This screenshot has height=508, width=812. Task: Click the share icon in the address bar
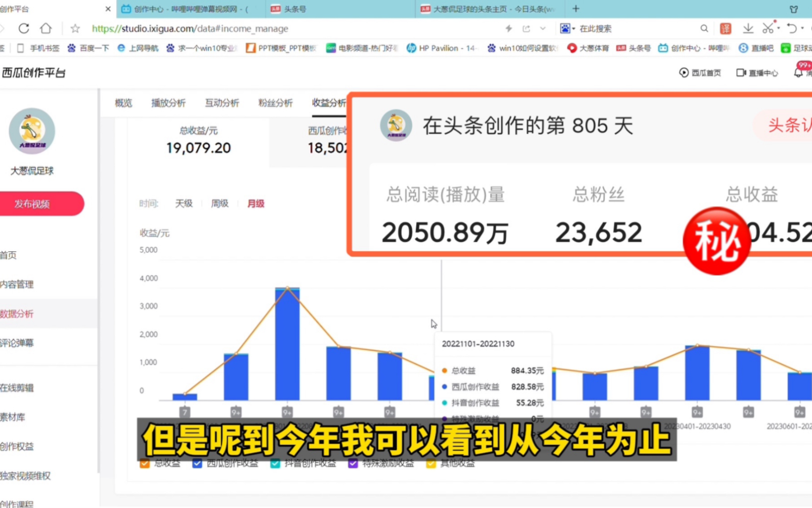526,28
